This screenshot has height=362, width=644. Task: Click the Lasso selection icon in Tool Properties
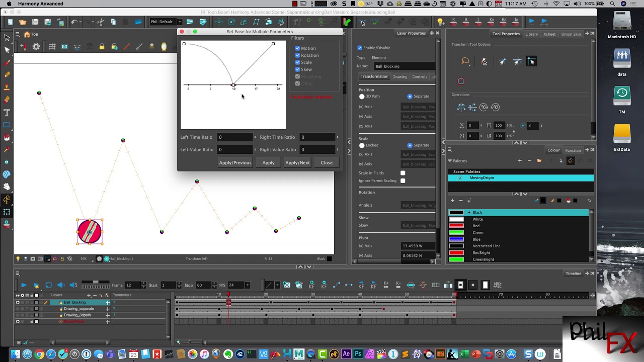[x=465, y=61]
